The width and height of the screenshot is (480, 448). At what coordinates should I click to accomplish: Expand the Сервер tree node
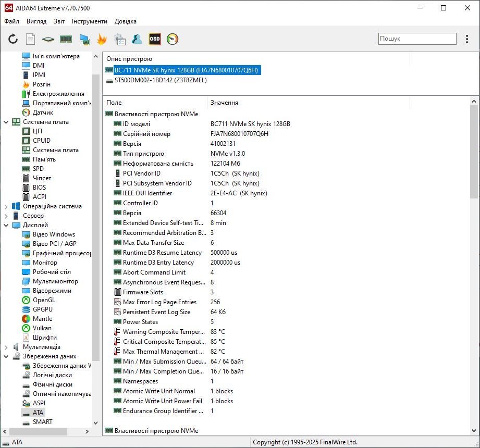coord(6,216)
